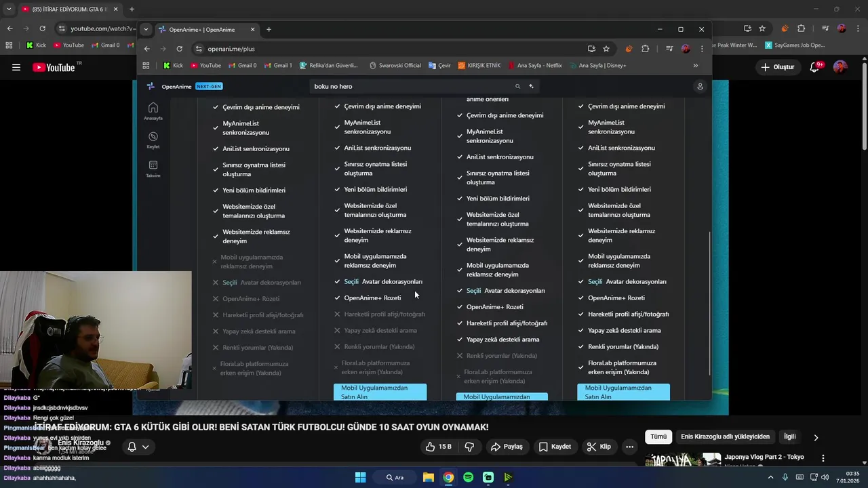Open the more actions dots beside Klip

(630, 447)
